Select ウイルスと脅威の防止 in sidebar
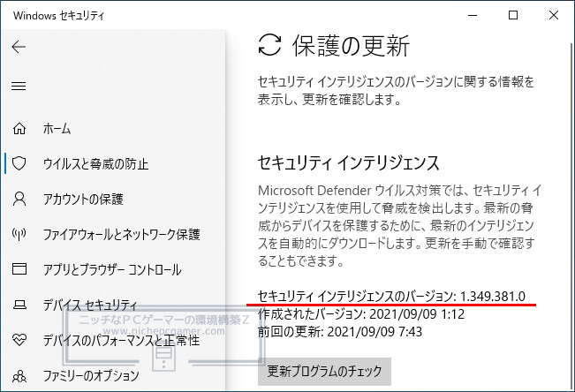 click(x=95, y=164)
